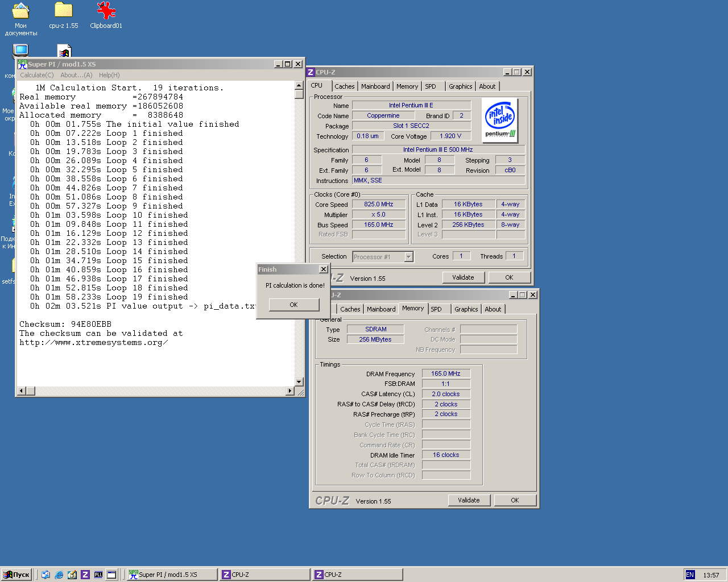
Task: Click the PLL quick launch icon
Action: coord(98,575)
